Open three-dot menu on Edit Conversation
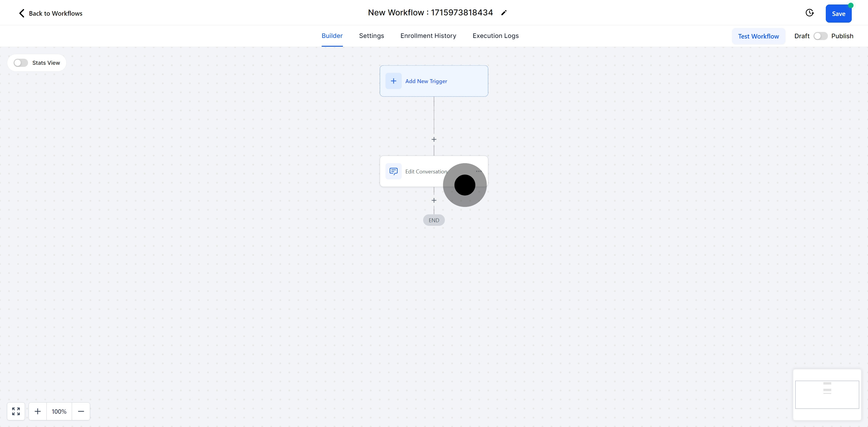The image size is (868, 427). (x=479, y=171)
